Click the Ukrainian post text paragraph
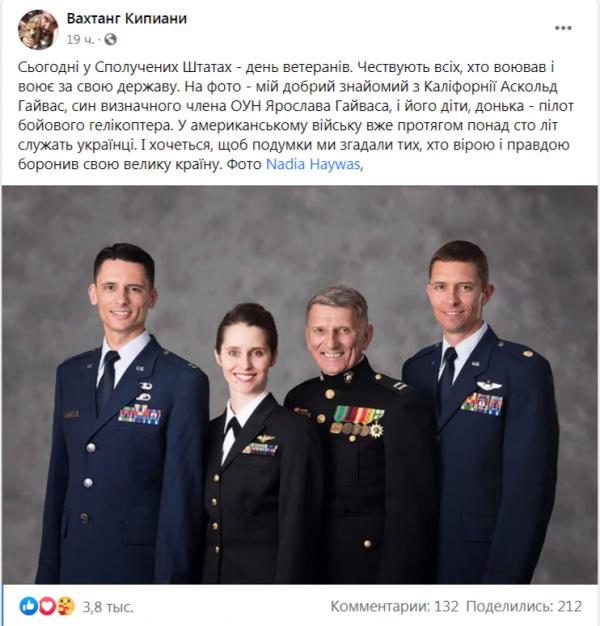600x626 pixels. [295, 115]
